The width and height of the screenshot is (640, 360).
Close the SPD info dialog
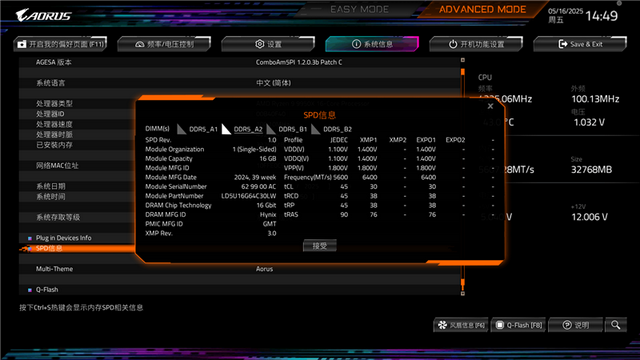pyautogui.click(x=490, y=106)
